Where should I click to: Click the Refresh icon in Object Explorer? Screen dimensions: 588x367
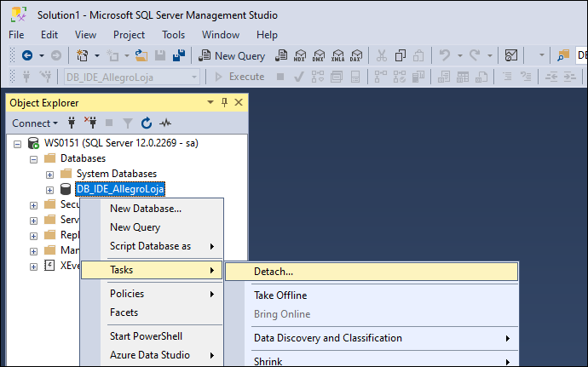[147, 123]
